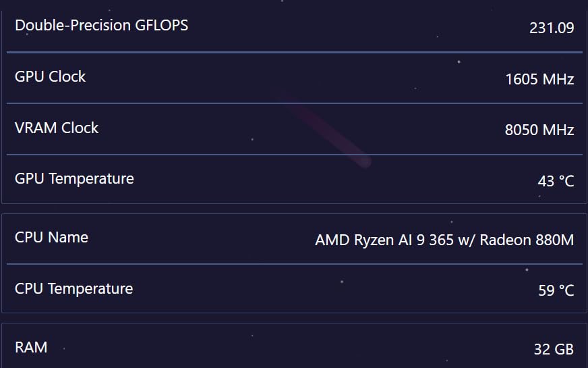Image resolution: width=588 pixels, height=368 pixels.
Task: Select the 231.09 GFLOPS value
Action: pos(552,28)
